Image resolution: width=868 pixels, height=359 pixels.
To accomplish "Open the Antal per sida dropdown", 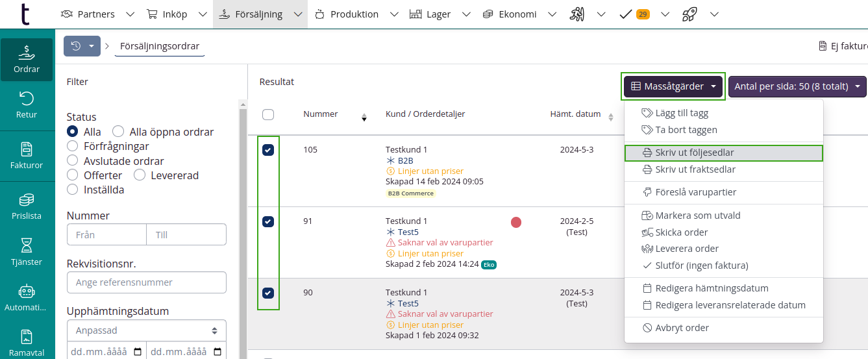I will tap(797, 86).
